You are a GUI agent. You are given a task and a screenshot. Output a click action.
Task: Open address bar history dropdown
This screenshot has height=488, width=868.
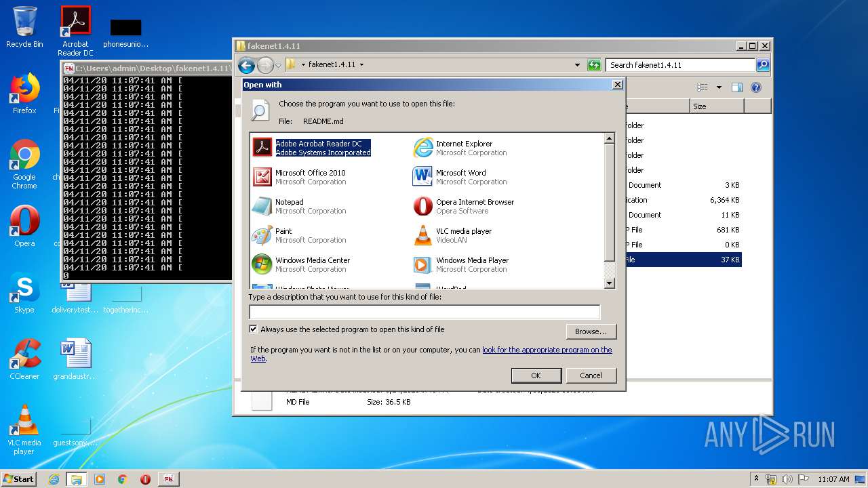pos(577,65)
